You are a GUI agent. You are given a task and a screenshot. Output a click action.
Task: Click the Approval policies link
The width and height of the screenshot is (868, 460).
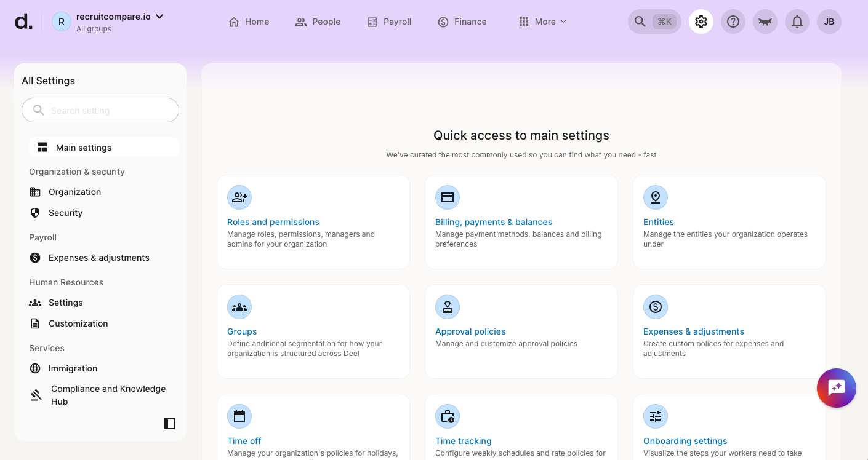[470, 331]
